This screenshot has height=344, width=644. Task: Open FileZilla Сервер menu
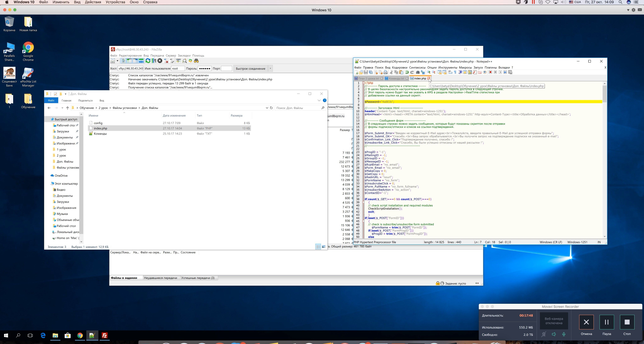171,55
